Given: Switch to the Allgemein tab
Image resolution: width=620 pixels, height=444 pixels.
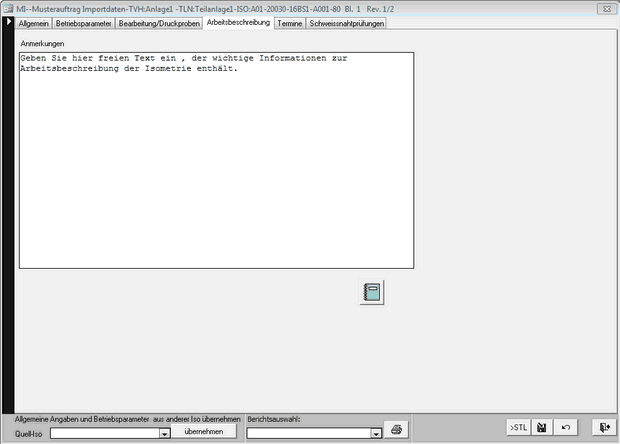Looking at the screenshot, I should pyautogui.click(x=33, y=22).
